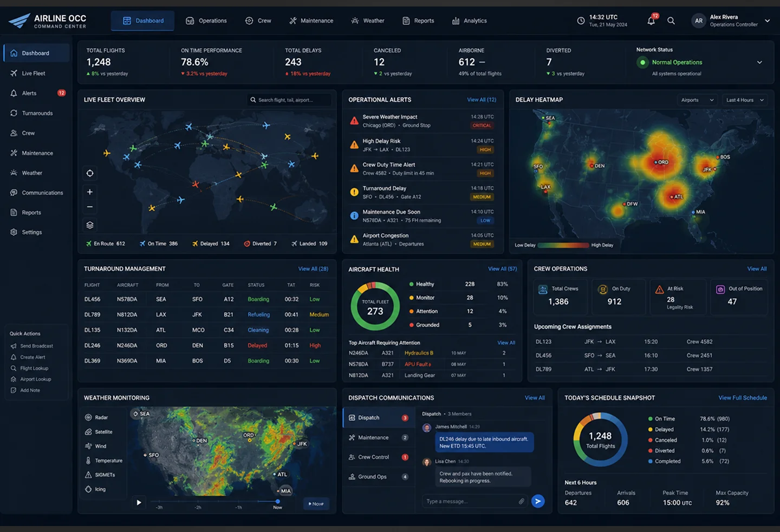Switch to the Reports top tab

(418, 21)
